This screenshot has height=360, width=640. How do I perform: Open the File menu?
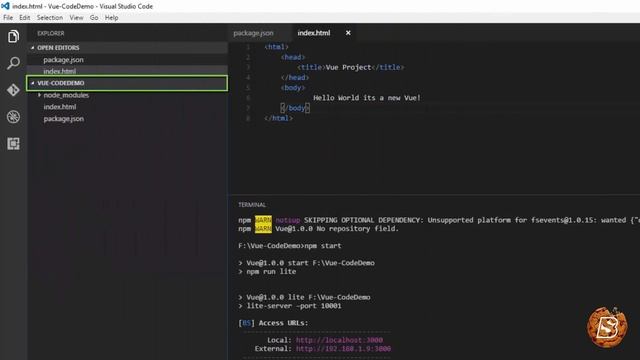pos(8,18)
